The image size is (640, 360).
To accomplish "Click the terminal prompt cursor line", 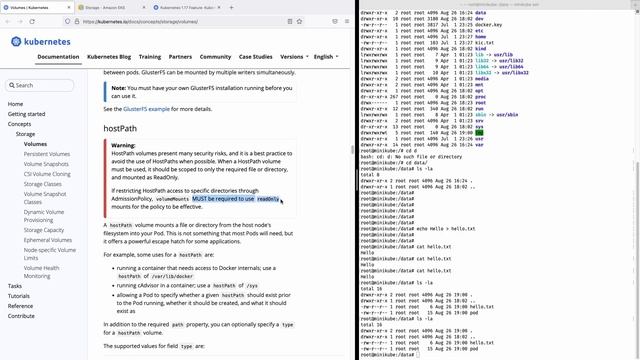I will click(390, 355).
